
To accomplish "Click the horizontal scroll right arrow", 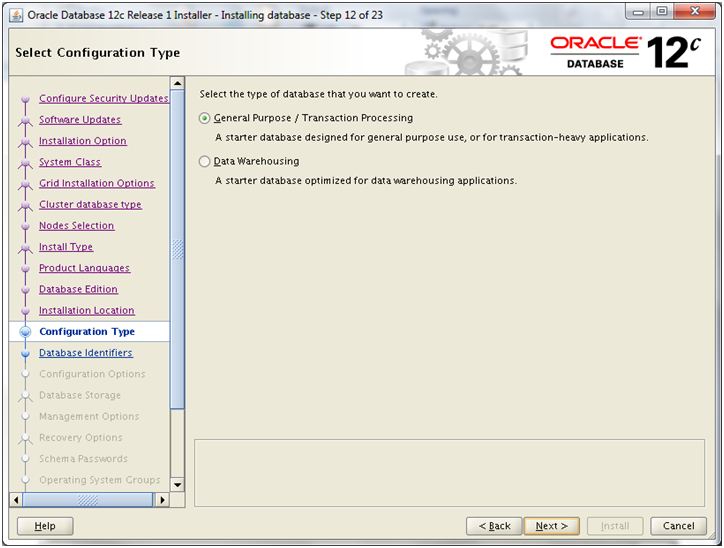I will point(162,500).
